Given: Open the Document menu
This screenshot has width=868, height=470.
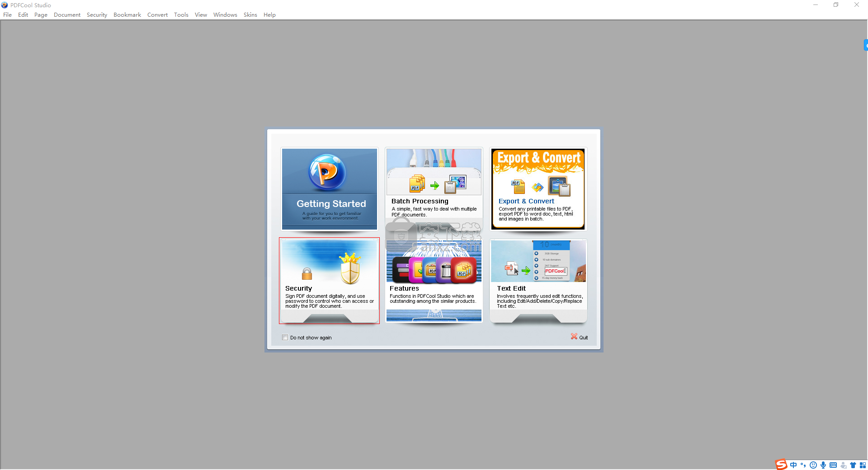Looking at the screenshot, I should click(67, 15).
